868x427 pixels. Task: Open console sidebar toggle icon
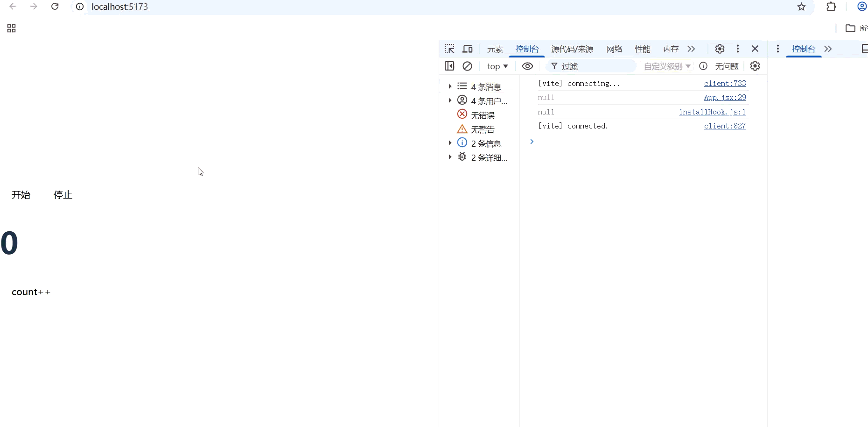[449, 66]
